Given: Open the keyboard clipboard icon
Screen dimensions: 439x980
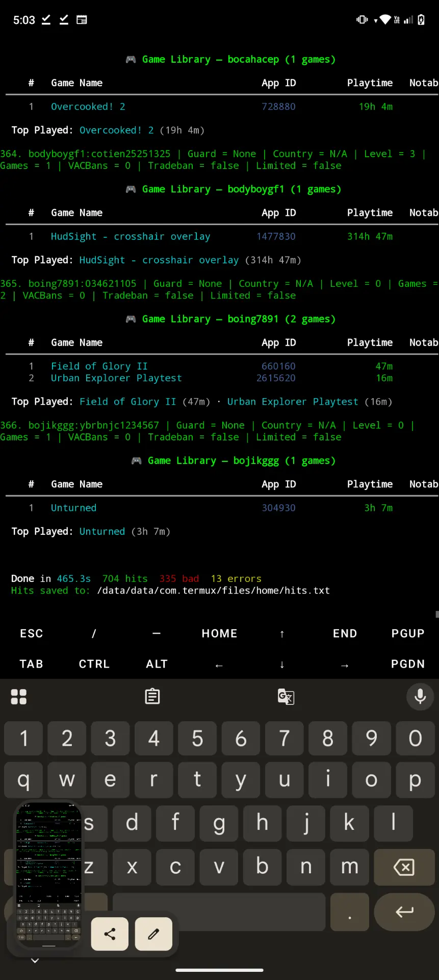Looking at the screenshot, I should pyautogui.click(x=152, y=697).
